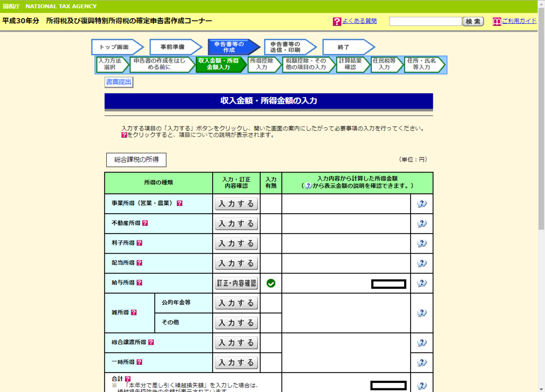Viewport: 545px width, 392px height.
Task: Click the FAQ question mark icon
Action: (x=337, y=21)
